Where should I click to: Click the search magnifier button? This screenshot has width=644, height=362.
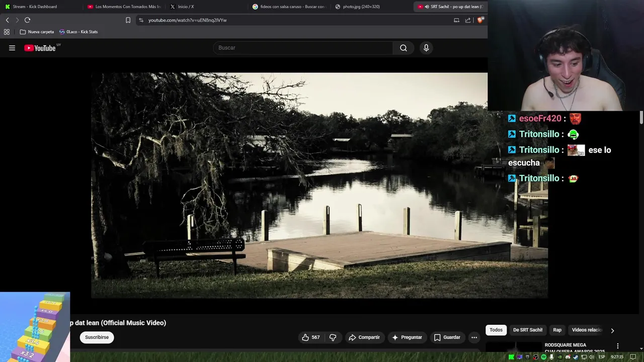tap(404, 48)
